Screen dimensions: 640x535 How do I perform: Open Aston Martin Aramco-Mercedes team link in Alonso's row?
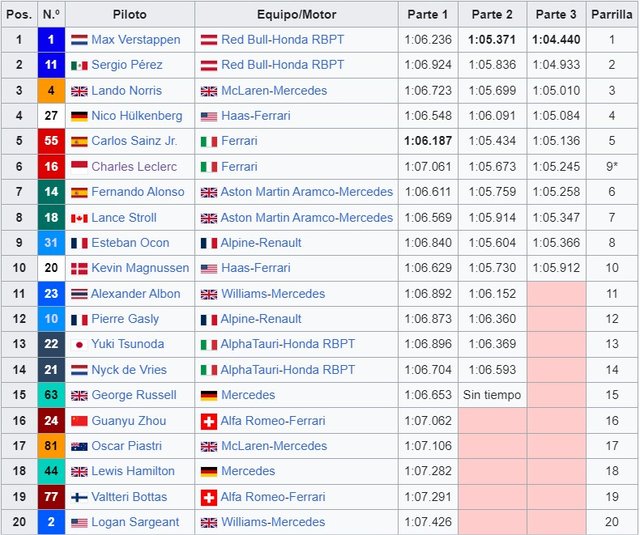point(307,192)
